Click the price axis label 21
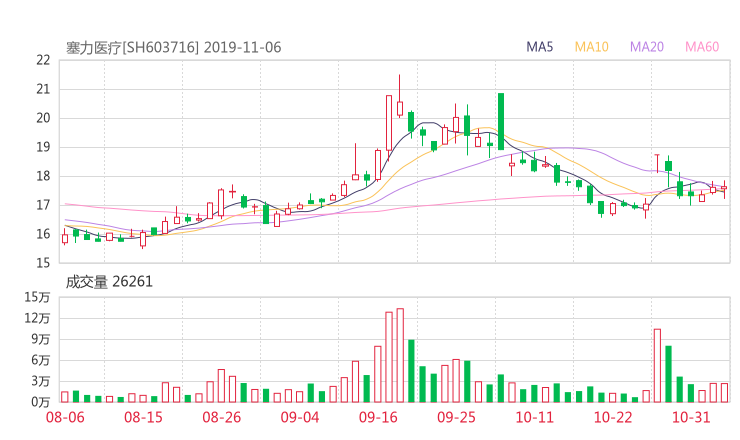Viewport: 740px width, 440px height. click(x=43, y=89)
